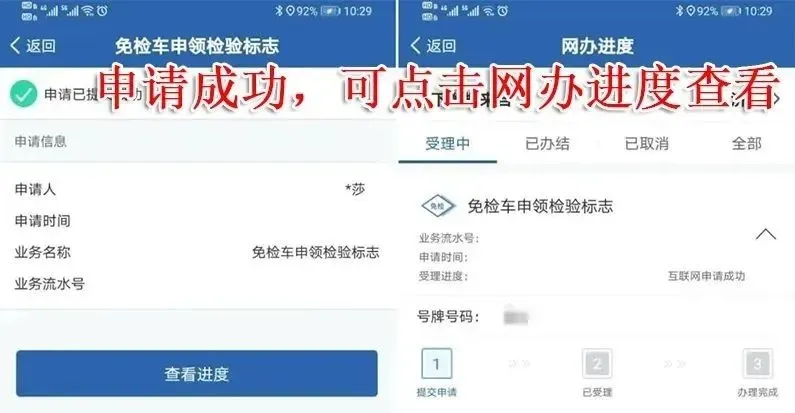795x413 pixels.
Task: Click the green success checkmark icon
Action: point(23,94)
